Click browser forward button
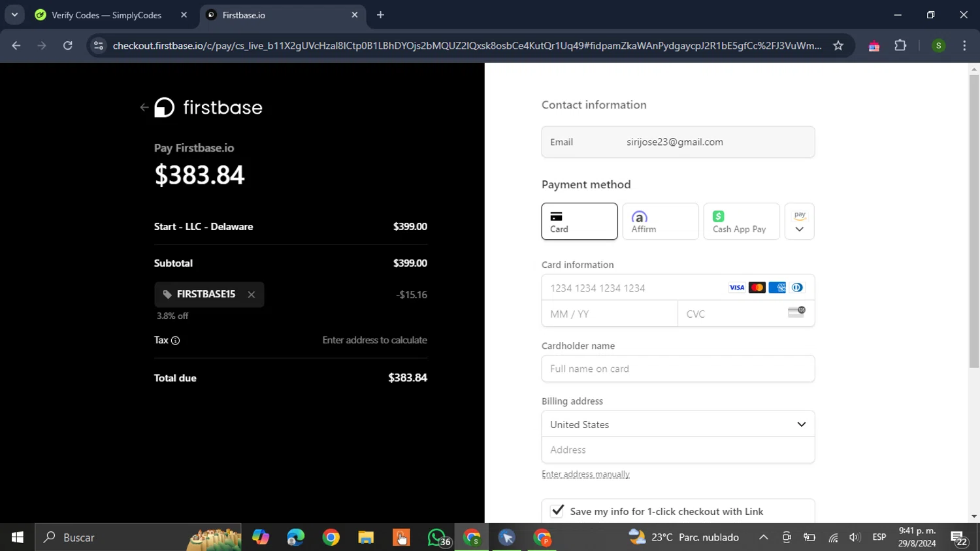The image size is (980, 551). click(42, 46)
